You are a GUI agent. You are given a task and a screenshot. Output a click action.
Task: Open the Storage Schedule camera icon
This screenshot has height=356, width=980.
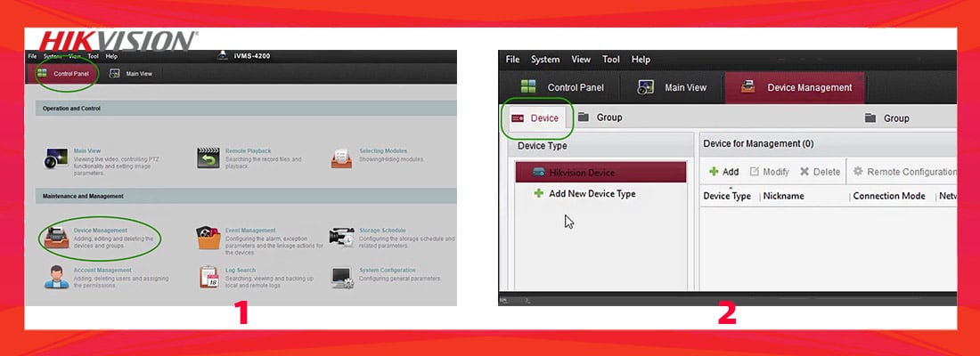[x=342, y=238]
